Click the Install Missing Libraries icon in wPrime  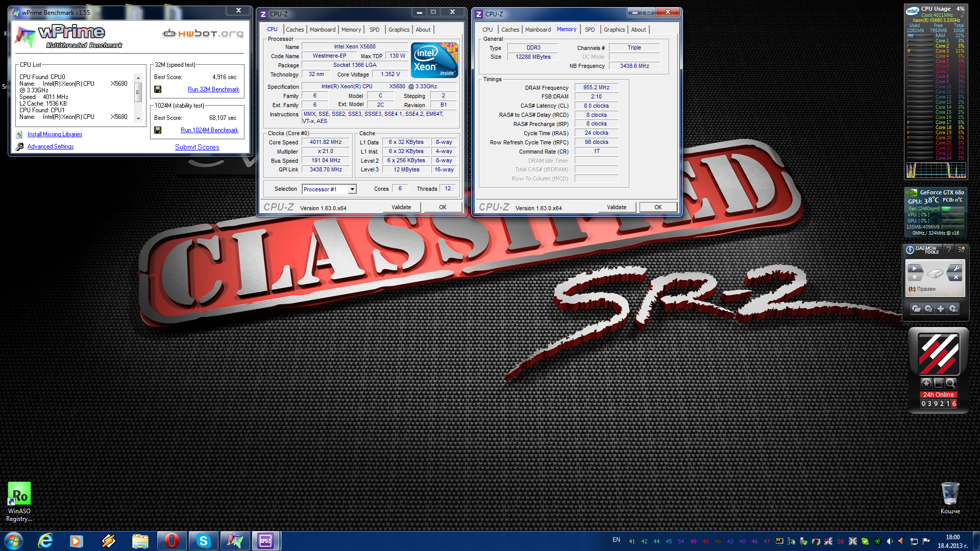click(x=19, y=134)
